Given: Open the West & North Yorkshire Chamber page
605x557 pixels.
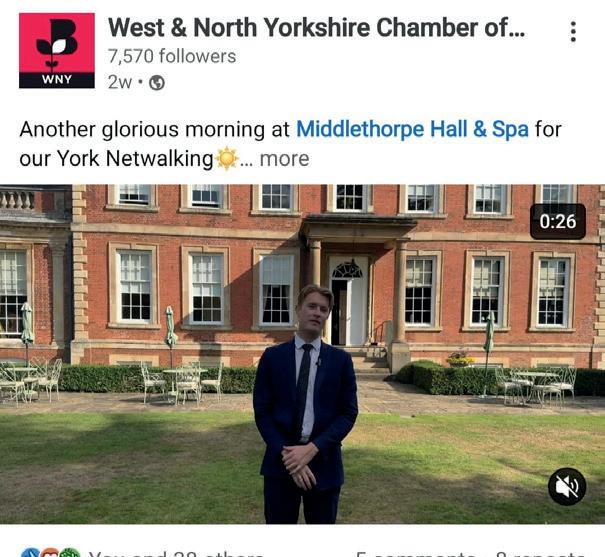Looking at the screenshot, I should coord(316,27).
